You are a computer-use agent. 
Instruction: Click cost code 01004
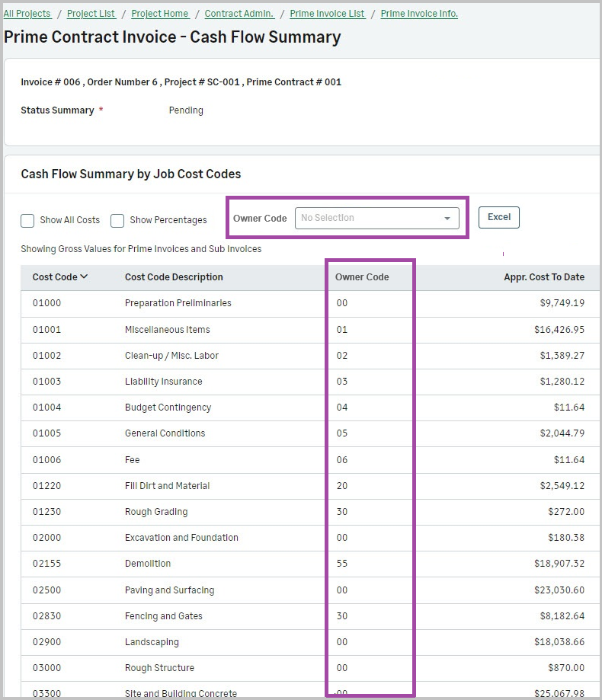(47, 408)
